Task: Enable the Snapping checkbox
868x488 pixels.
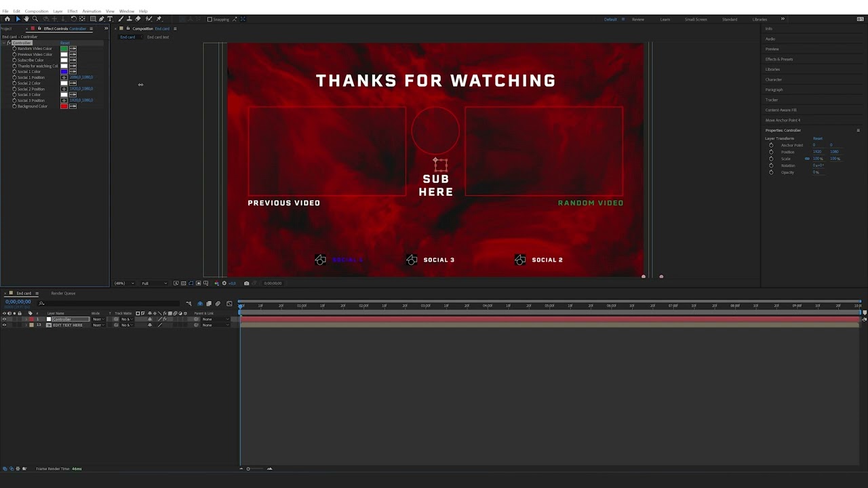Action: pos(210,19)
